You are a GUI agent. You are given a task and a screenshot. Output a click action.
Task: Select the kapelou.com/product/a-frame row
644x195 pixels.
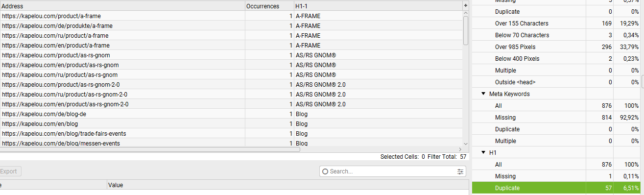[231, 16]
